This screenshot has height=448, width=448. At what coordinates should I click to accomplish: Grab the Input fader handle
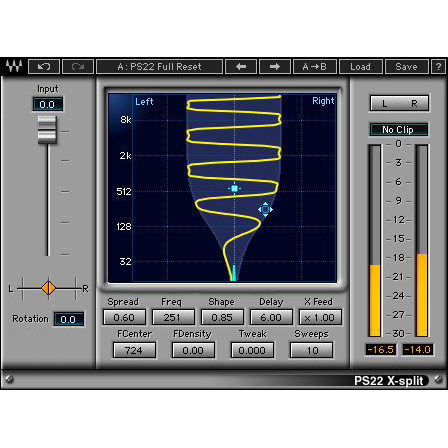tap(47, 130)
